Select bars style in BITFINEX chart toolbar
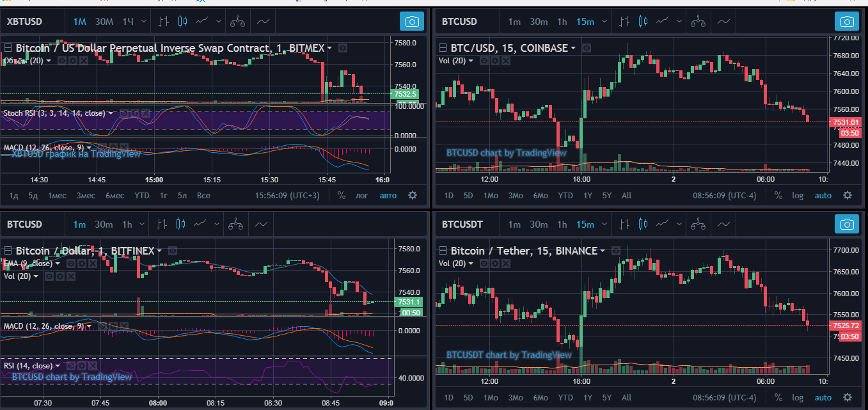Viewport: 868px width, 410px height. (x=161, y=224)
